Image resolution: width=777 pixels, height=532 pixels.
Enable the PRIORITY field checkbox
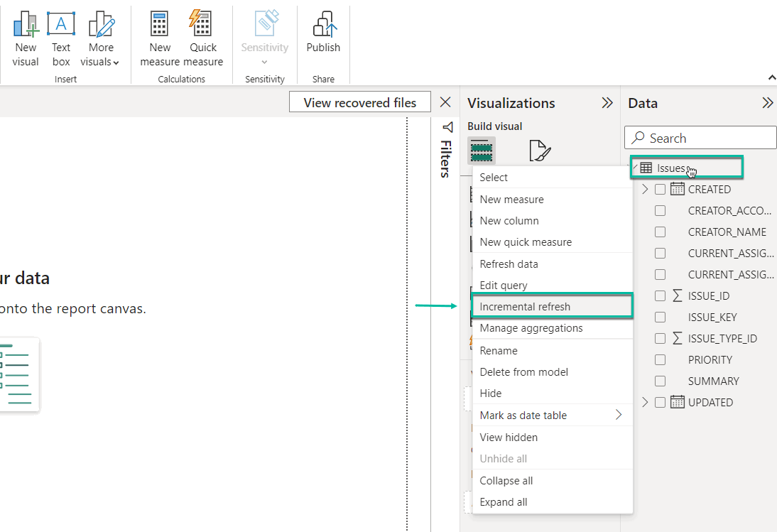point(660,359)
